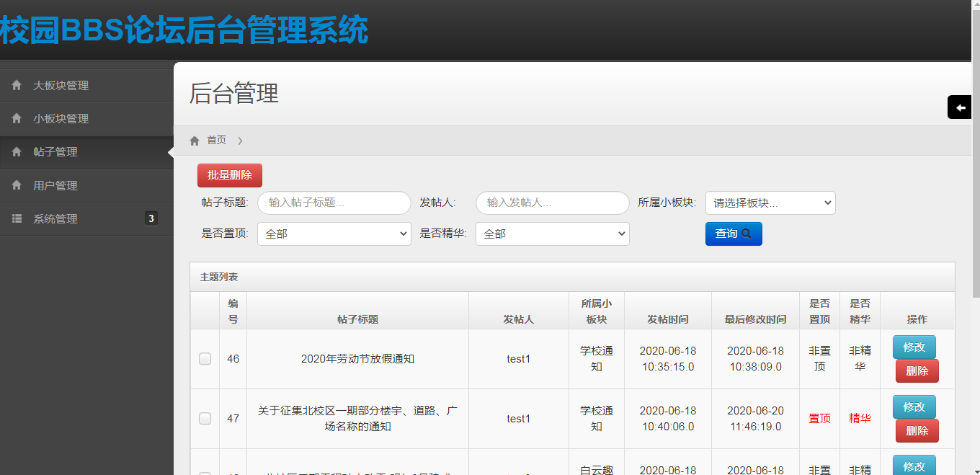The height and width of the screenshot is (475, 980).
Task: Open 大板块管理 menu item
Action: pos(86,86)
